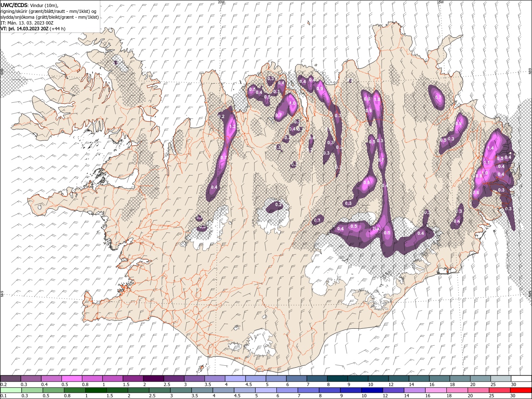Select the snow legend swatch labeled 14
This screenshot has width=532, height=399.
tap(419, 379)
